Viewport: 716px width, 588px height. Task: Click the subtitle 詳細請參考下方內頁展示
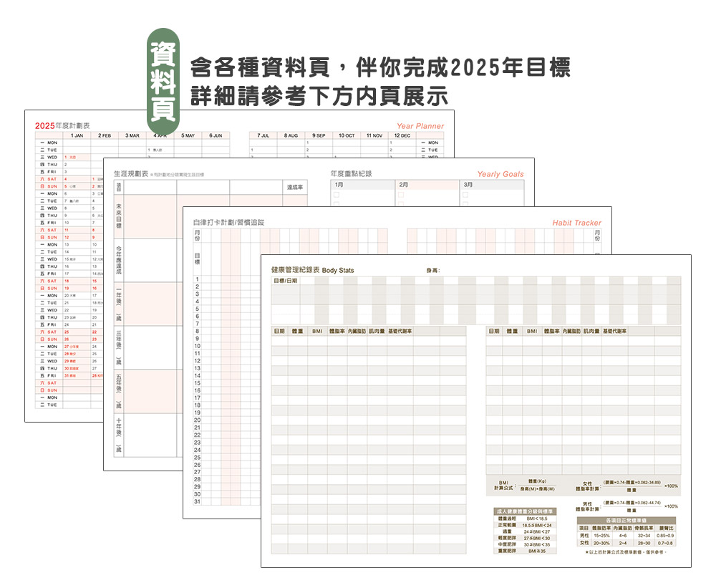319,96
